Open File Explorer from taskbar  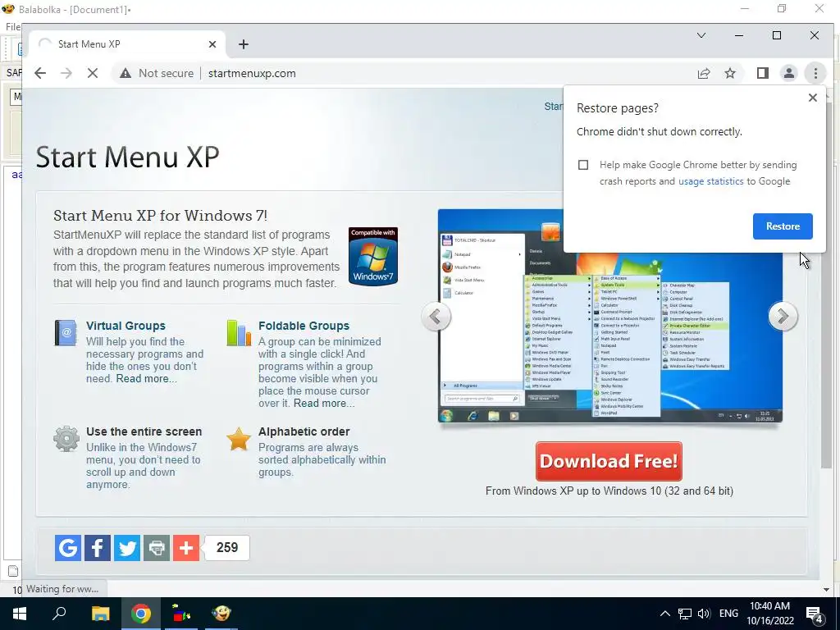(100, 614)
